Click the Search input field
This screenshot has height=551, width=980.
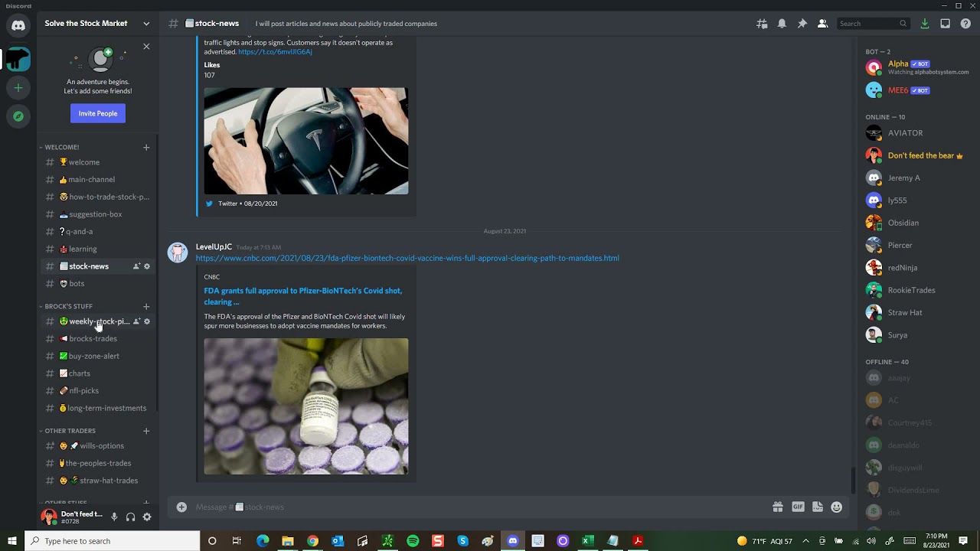pos(873,24)
